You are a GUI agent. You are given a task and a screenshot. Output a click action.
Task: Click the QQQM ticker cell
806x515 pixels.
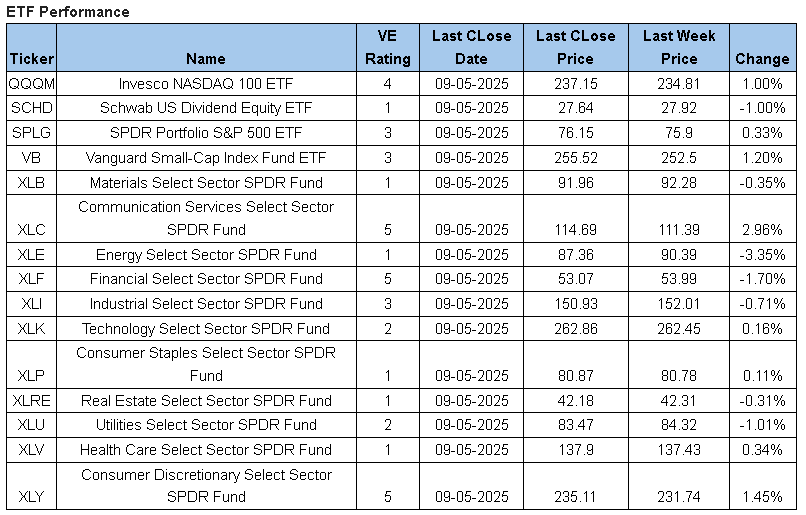[30, 83]
